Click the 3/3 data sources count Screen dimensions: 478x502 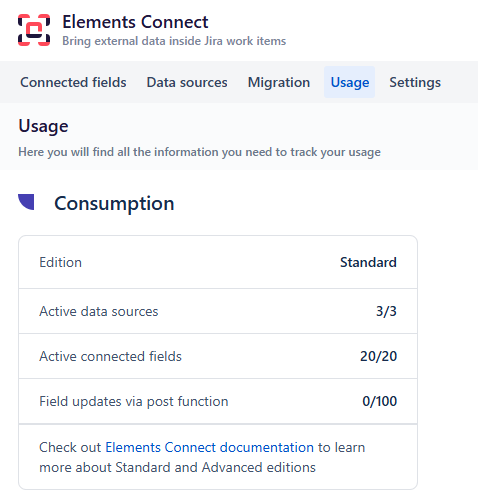386,311
